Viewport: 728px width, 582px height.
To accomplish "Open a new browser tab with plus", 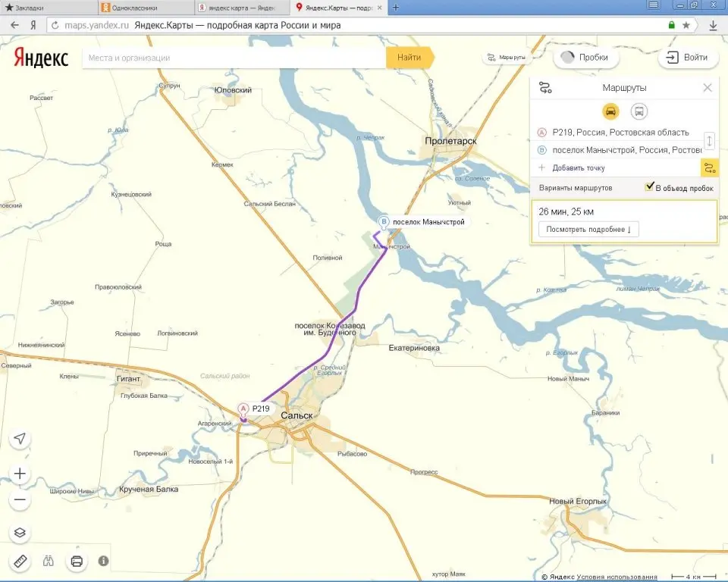I will click(x=396, y=8).
